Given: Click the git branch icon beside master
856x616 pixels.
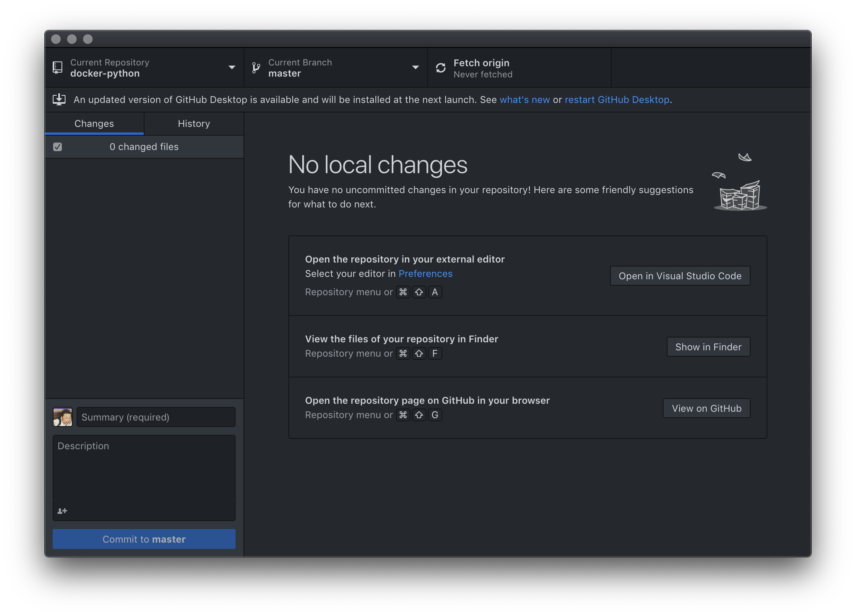Looking at the screenshot, I should point(256,68).
